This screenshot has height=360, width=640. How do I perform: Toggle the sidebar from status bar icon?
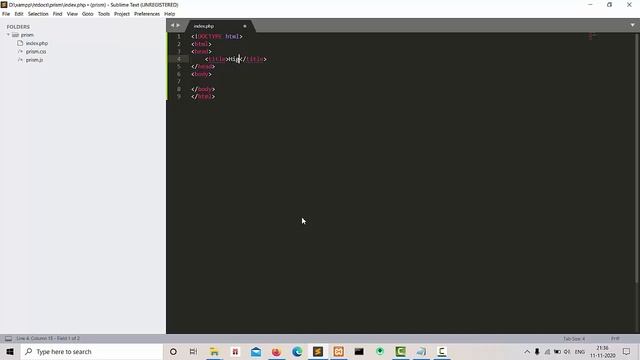[x=8, y=338]
